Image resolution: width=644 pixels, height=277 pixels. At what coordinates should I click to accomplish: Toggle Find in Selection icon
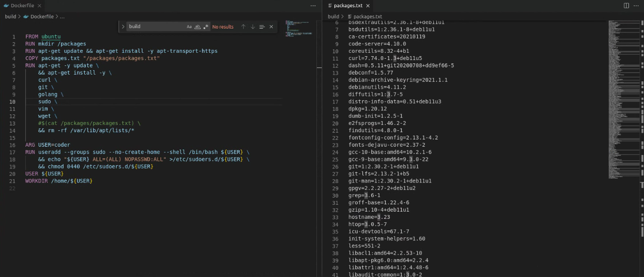(x=262, y=27)
